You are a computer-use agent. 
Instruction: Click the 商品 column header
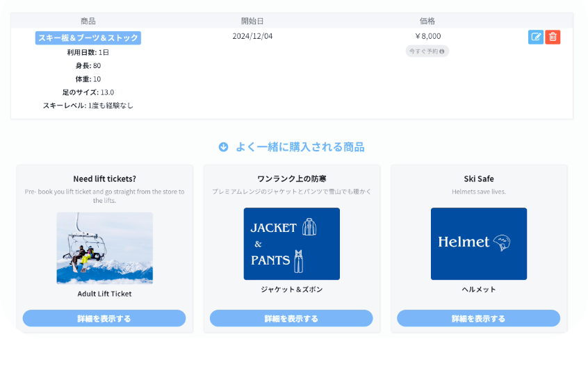(x=88, y=21)
